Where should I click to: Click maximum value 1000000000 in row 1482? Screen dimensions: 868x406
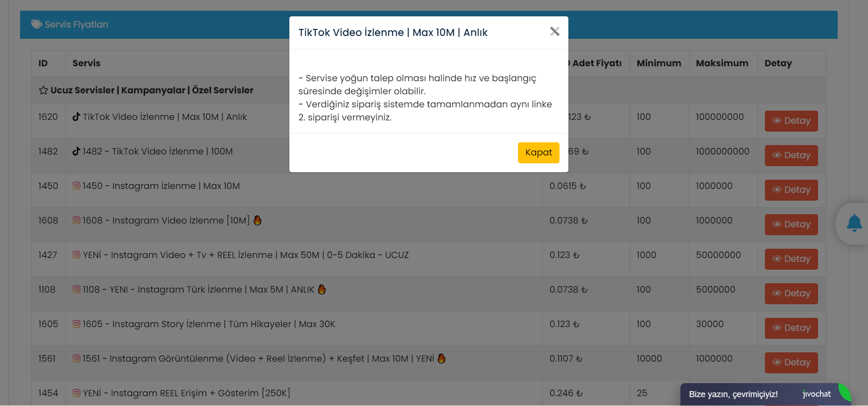tap(722, 151)
